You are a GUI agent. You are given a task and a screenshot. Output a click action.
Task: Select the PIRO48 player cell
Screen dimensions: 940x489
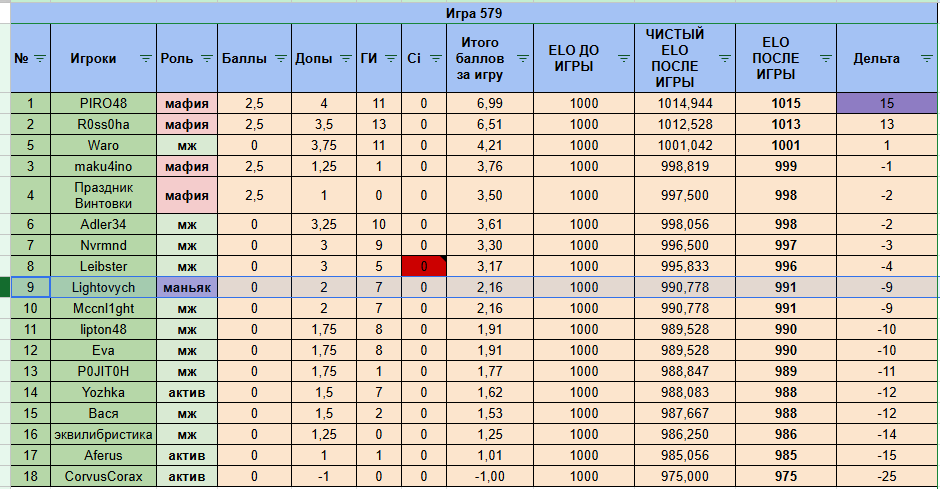pyautogui.click(x=103, y=103)
